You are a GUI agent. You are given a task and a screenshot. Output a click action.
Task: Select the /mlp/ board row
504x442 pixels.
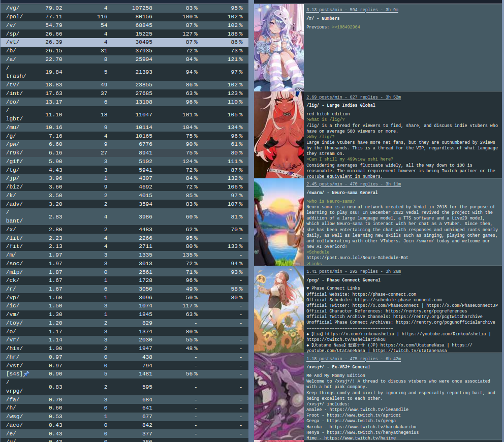click(124, 272)
